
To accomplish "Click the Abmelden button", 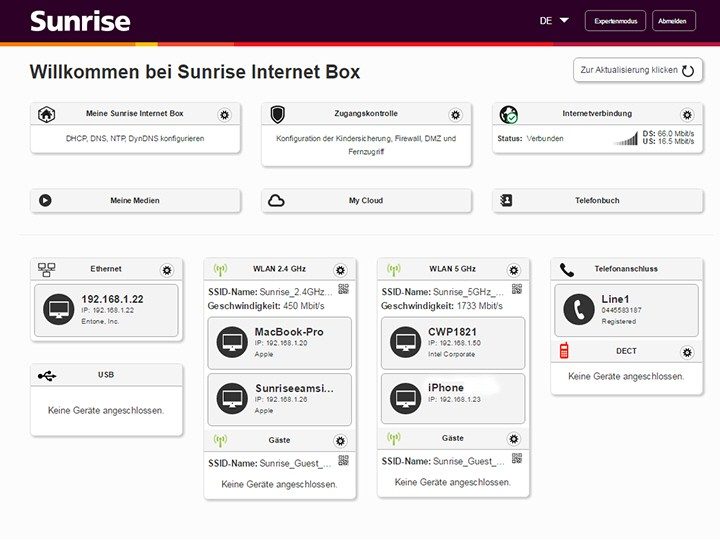I will pos(674,21).
